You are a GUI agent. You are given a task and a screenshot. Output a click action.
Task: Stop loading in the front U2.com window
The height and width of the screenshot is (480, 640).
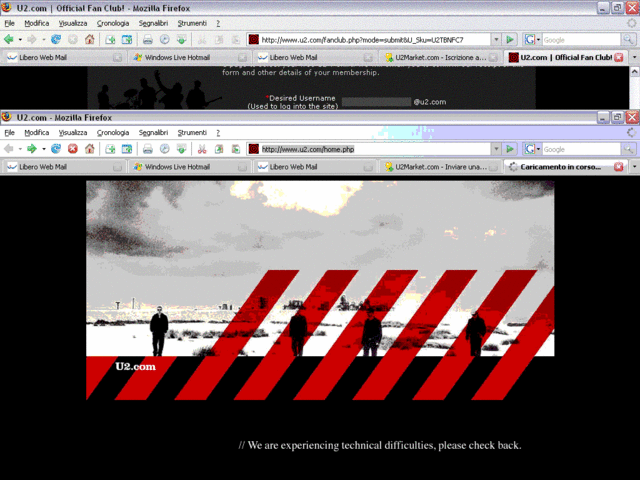73,149
